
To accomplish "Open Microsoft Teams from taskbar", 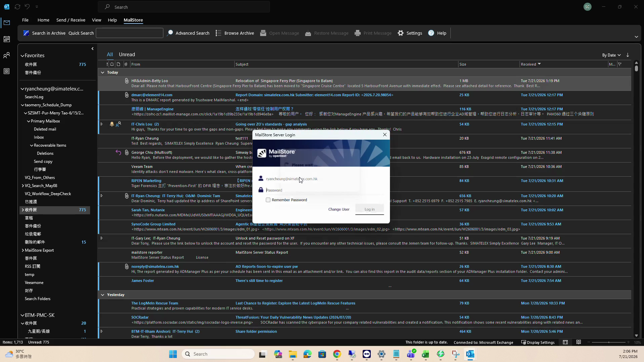I will point(411,354).
